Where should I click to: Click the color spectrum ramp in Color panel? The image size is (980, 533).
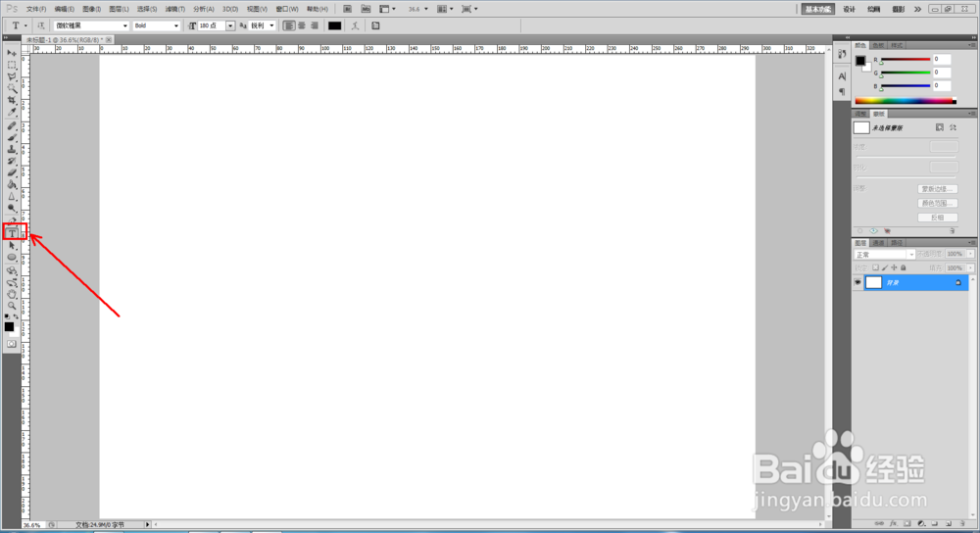point(905,101)
